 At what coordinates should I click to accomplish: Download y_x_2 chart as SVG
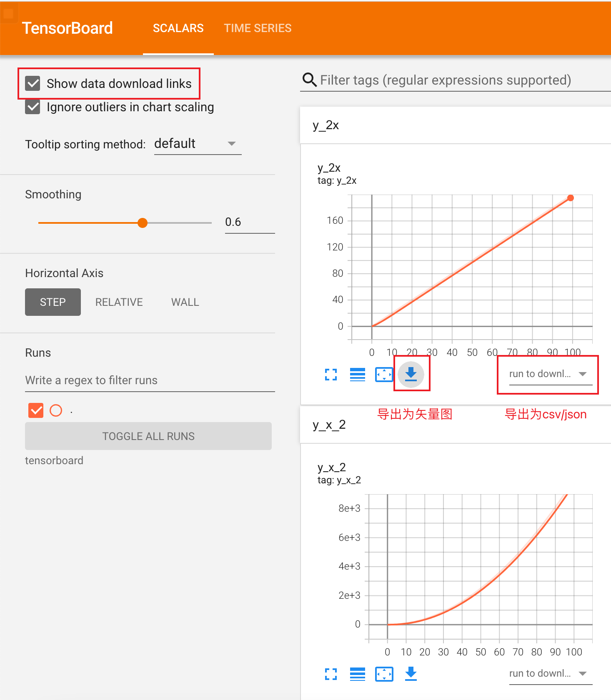411,673
